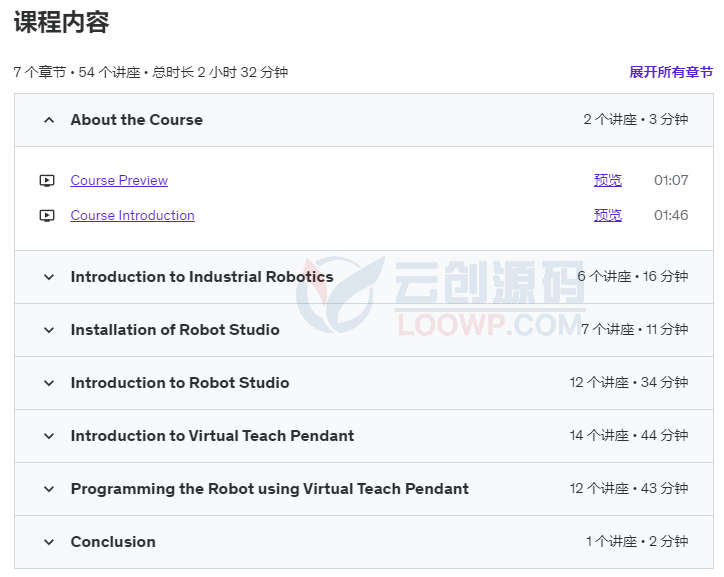Click the 01:46 duration text
Image resolution: width=724 pixels, height=577 pixels.
(x=671, y=215)
